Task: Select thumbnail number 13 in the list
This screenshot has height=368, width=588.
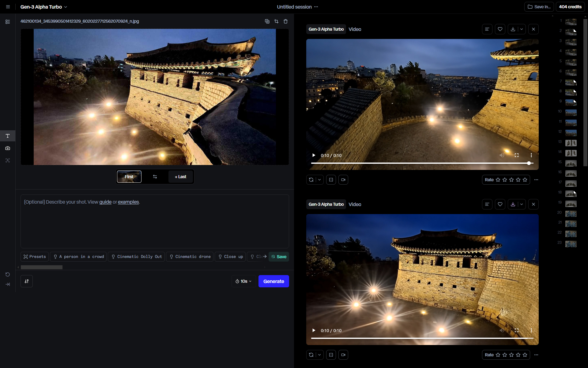Action: 571,143
